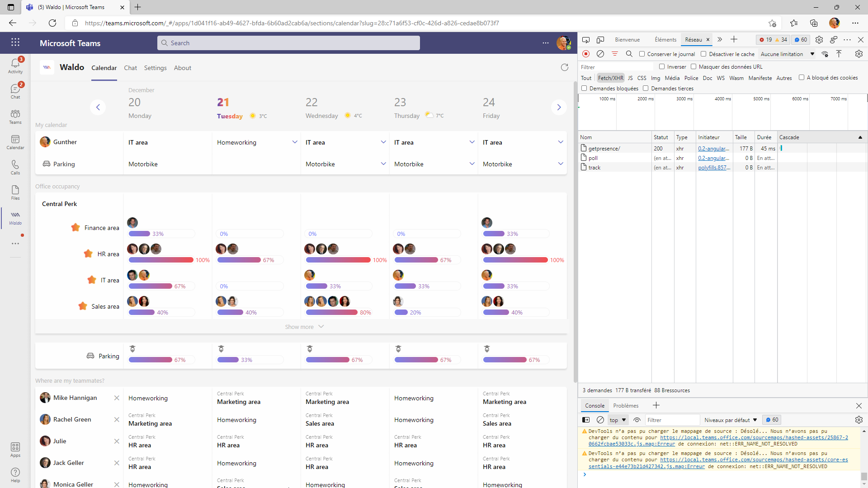Screen dimensions: 868x488
Task: Open Chat from the Teams sidebar
Action: [x=15, y=91]
